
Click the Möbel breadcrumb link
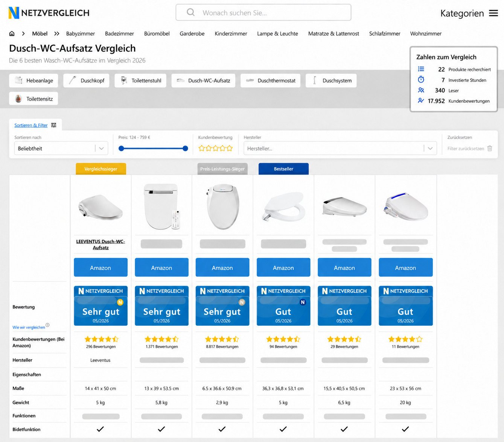click(x=40, y=33)
